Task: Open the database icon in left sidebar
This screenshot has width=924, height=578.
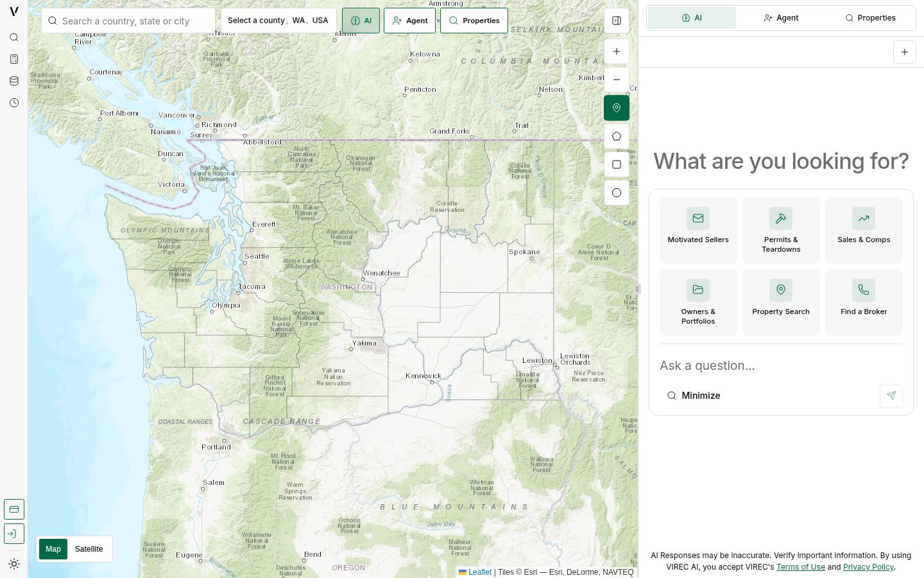Action: pyautogui.click(x=14, y=81)
